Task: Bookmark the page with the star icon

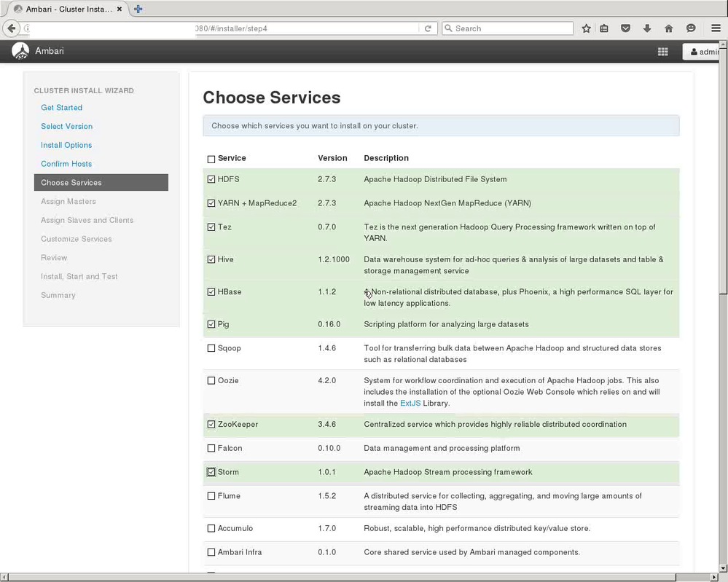Action: coord(587,28)
